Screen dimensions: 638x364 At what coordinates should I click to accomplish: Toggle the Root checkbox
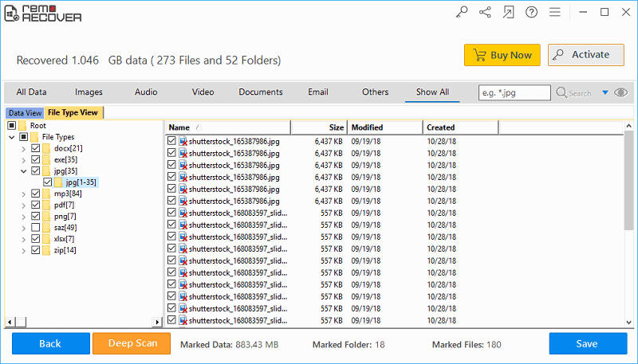12,126
